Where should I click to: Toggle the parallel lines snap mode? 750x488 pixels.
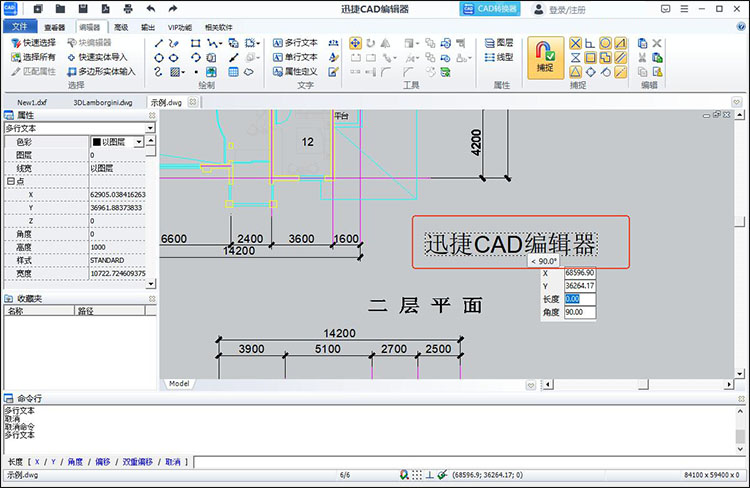click(620, 58)
